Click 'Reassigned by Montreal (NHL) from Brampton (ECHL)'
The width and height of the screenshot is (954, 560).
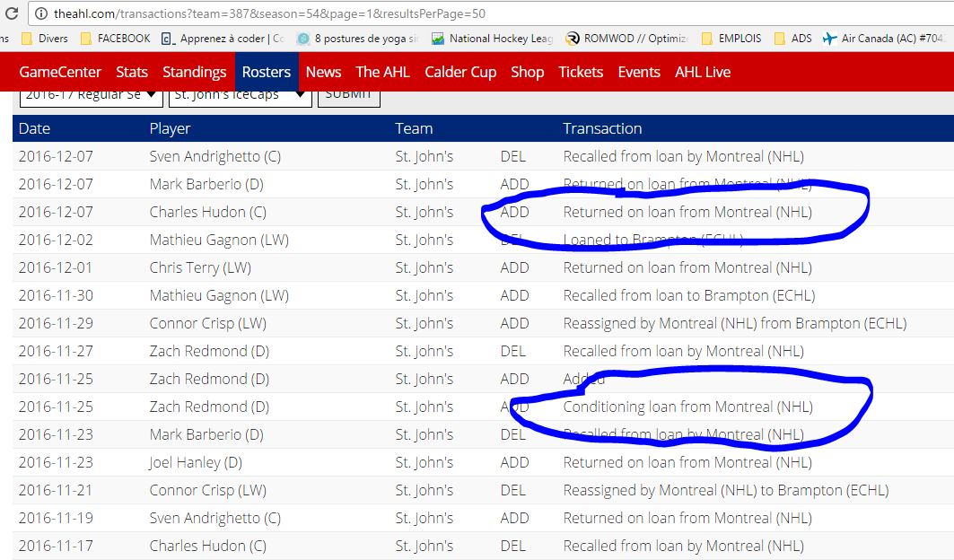click(735, 323)
